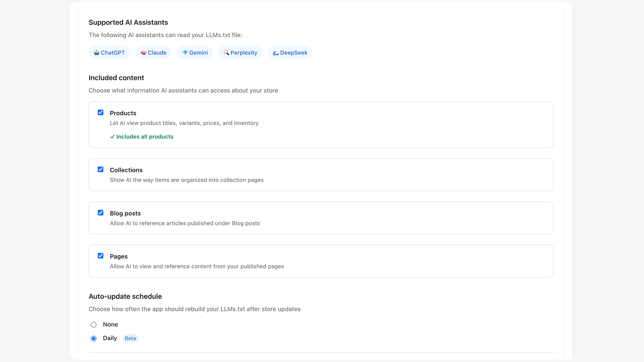Click the Gemini assistant badge
Image resolution: width=644 pixels, height=362 pixels.
[195, 52]
